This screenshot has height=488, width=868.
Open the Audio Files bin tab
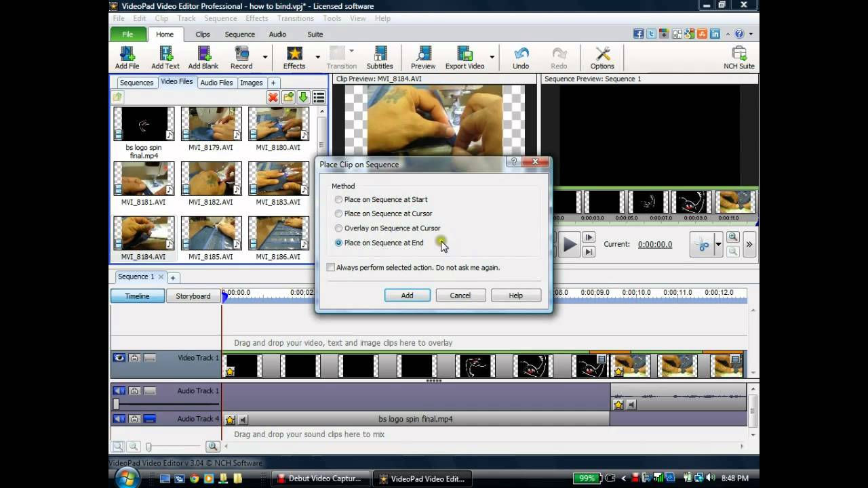tap(217, 83)
